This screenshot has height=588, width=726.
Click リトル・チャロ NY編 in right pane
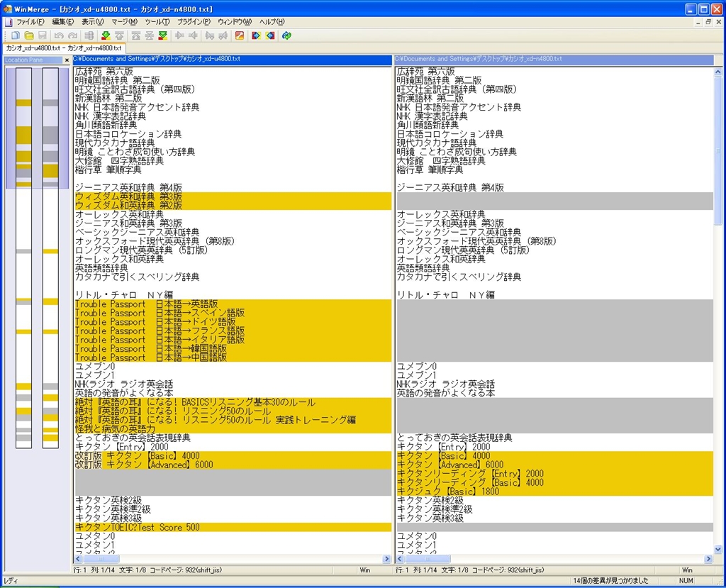coord(447,294)
